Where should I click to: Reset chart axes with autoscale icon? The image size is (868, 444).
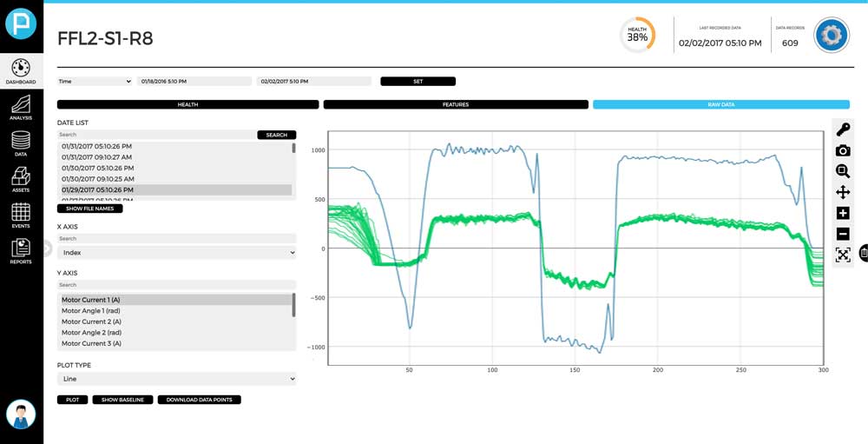click(x=842, y=255)
